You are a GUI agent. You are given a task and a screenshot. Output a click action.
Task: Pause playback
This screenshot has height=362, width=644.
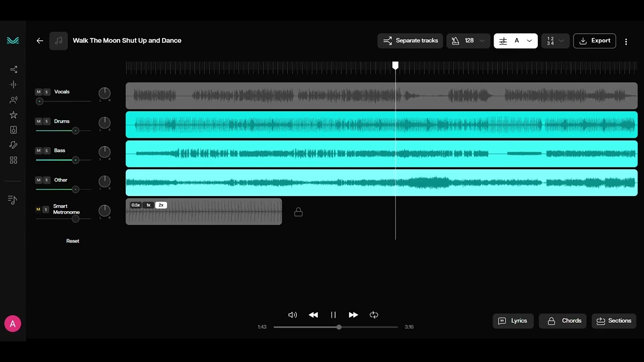pyautogui.click(x=333, y=315)
